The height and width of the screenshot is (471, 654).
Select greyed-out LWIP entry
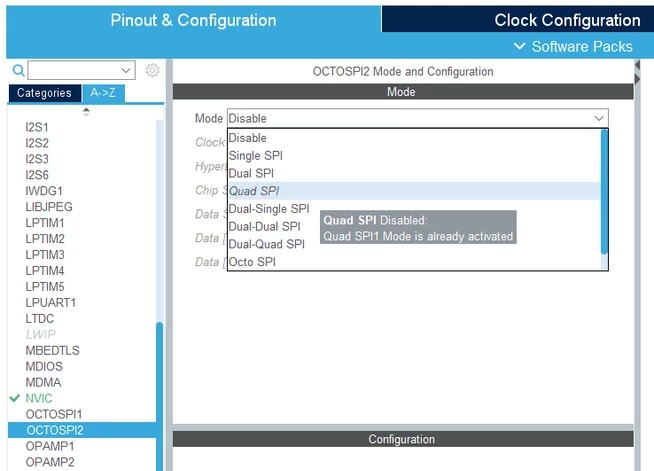point(40,334)
